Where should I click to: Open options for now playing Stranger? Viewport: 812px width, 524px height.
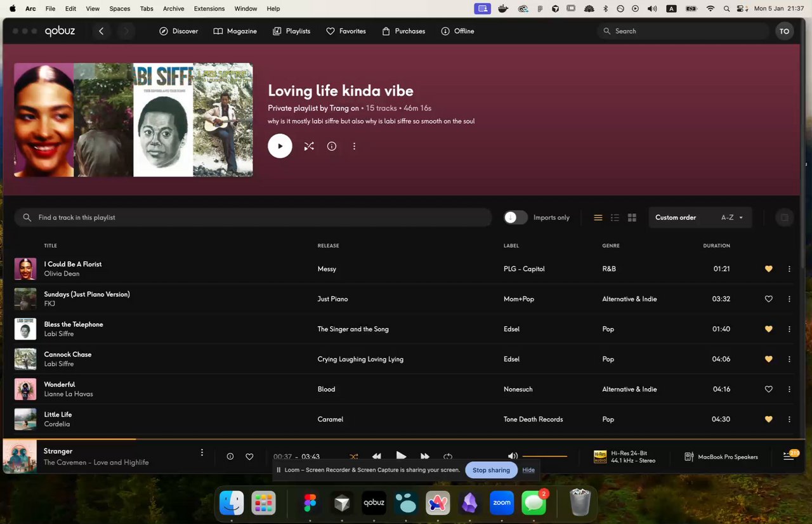tap(202, 452)
